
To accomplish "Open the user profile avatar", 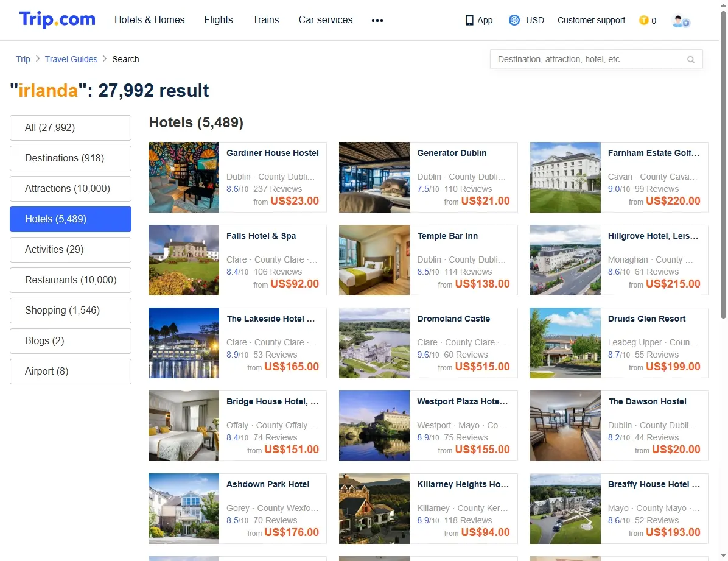I will click(x=681, y=21).
